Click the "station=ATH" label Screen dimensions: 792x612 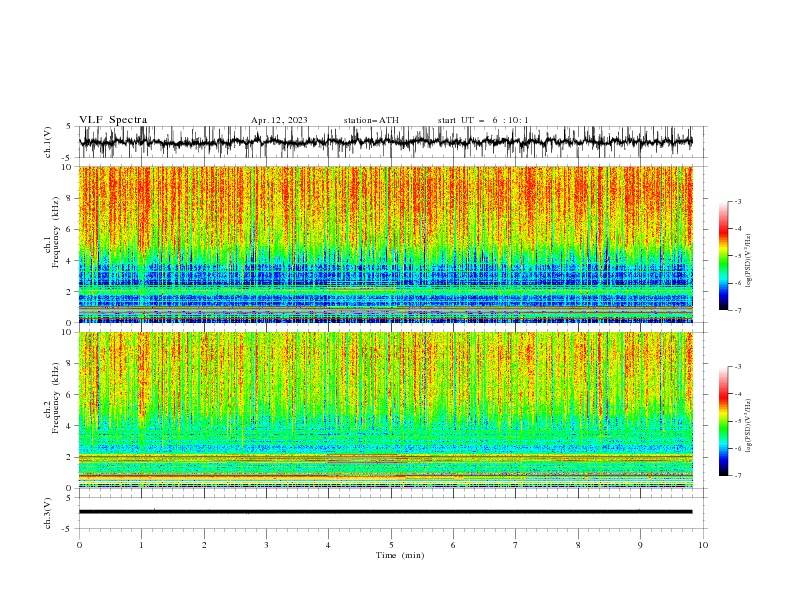(371, 120)
